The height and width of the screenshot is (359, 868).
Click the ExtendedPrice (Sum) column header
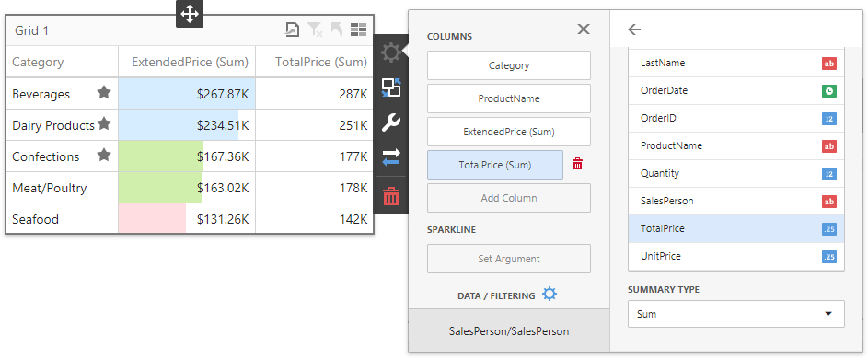tap(187, 62)
